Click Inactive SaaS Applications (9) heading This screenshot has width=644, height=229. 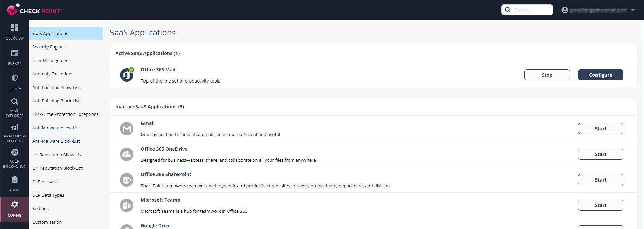(x=150, y=107)
